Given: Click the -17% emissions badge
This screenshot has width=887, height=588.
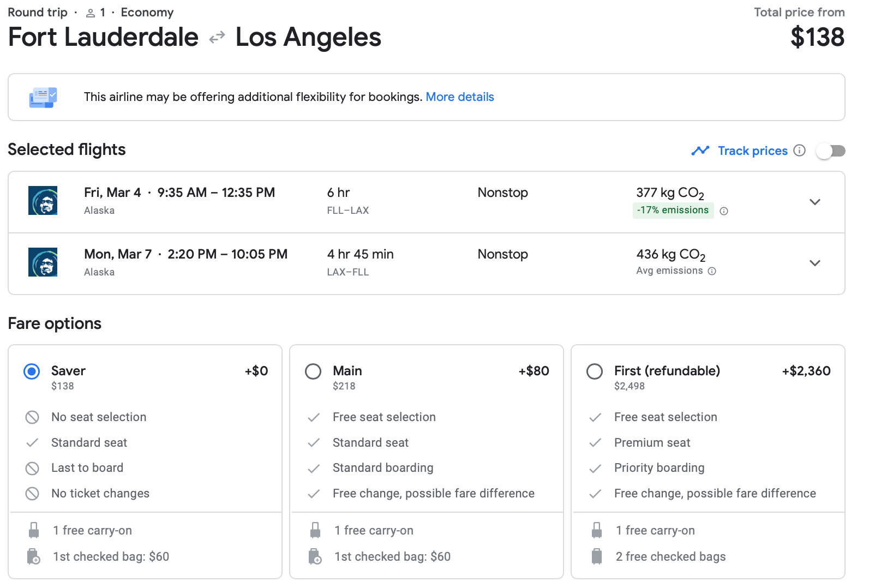Looking at the screenshot, I should point(673,211).
